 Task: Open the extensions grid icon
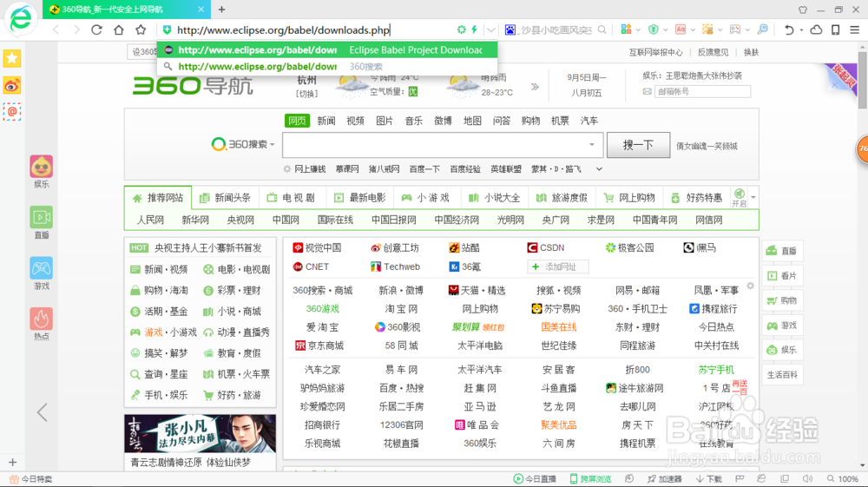[x=626, y=30]
